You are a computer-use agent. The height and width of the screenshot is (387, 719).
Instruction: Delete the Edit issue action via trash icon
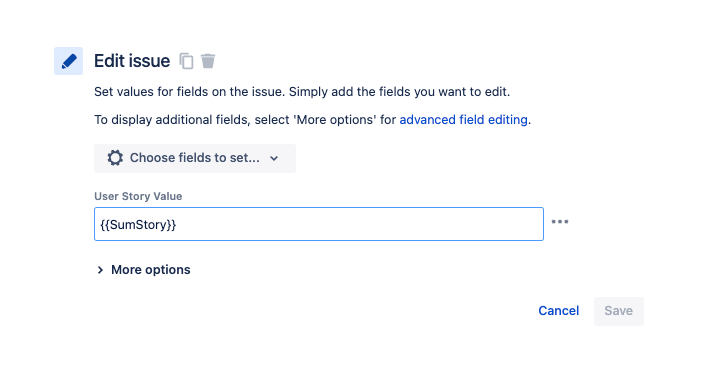208,61
